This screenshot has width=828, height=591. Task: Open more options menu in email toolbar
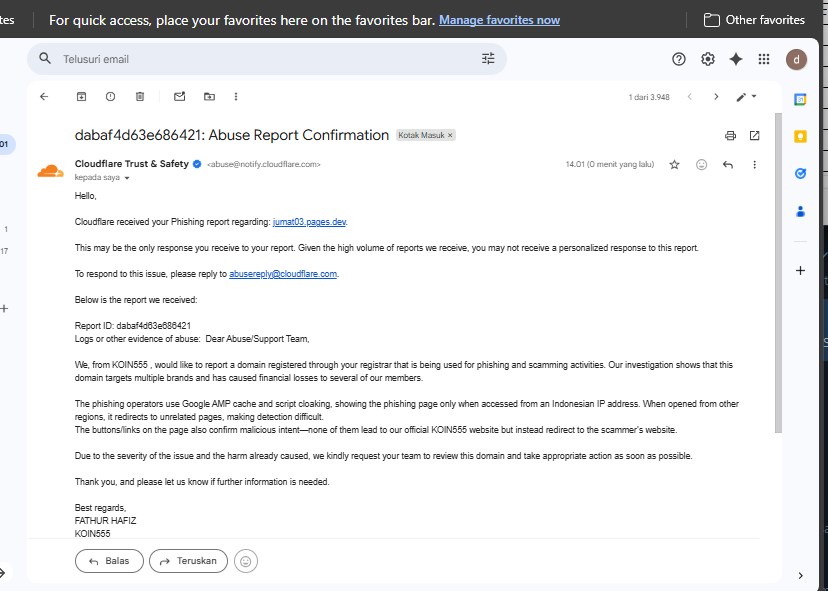click(236, 97)
